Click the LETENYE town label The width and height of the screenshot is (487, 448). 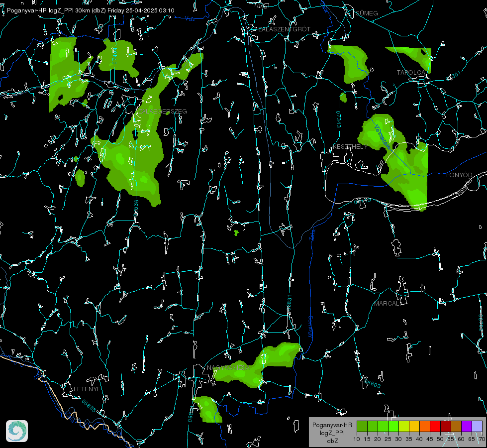pos(87,389)
